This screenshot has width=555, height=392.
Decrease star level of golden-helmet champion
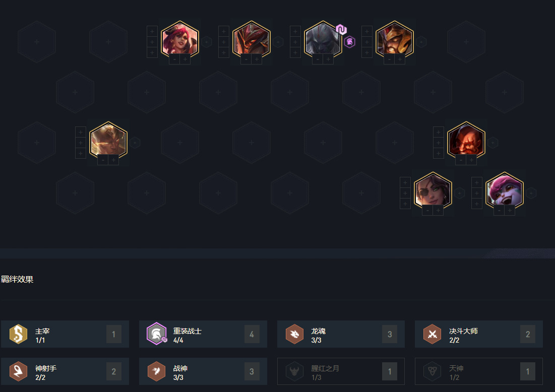pos(389,59)
